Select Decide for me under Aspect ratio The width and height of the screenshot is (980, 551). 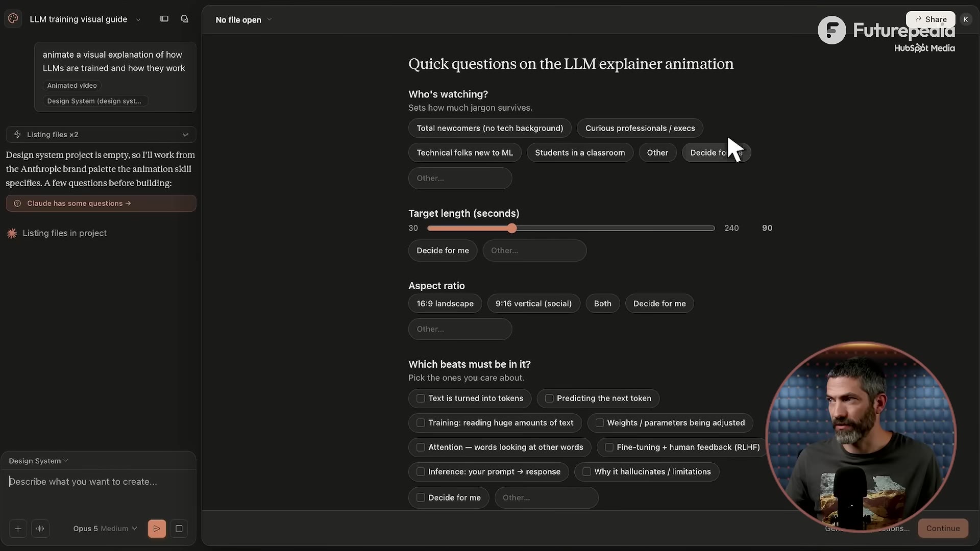(659, 304)
